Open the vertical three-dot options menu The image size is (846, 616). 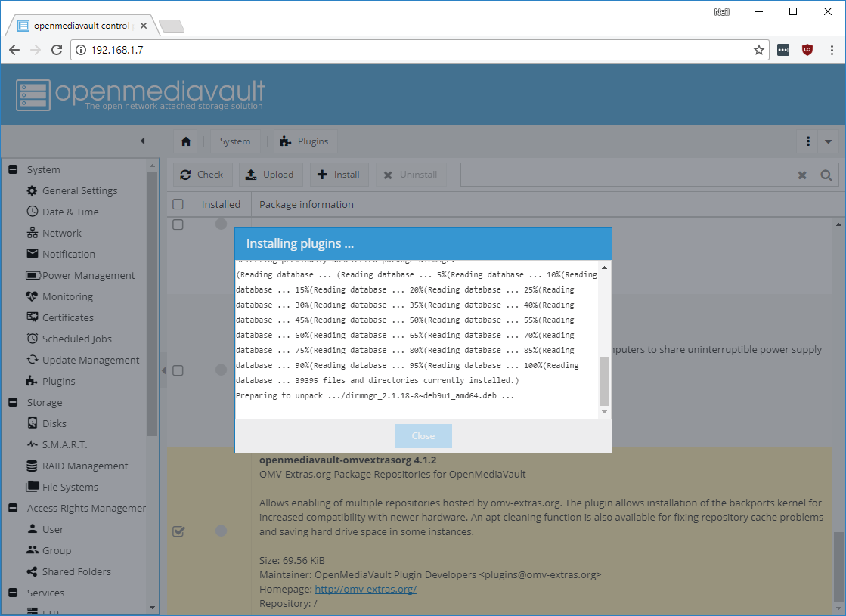[807, 141]
